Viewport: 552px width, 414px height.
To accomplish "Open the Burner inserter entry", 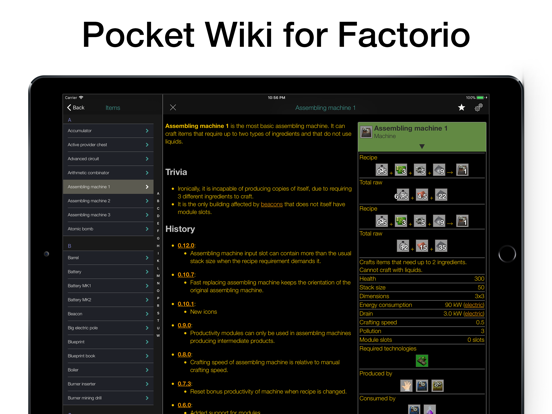I will click(108, 384).
